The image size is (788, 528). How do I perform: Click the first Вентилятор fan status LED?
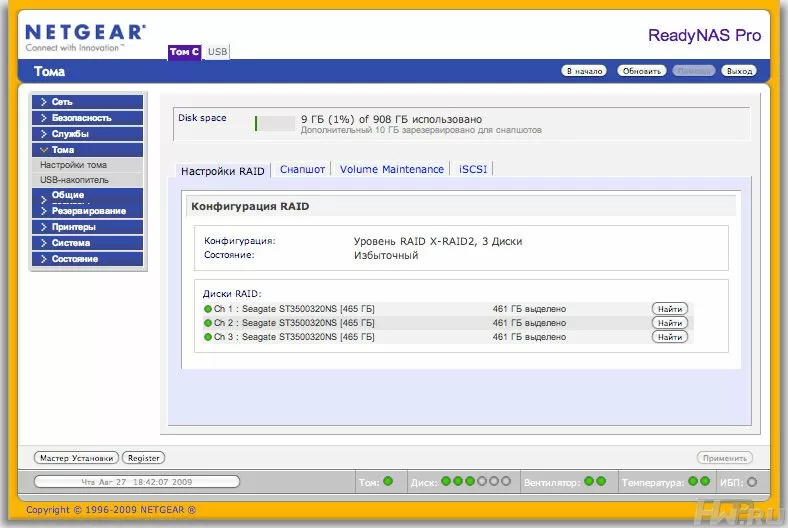[589, 481]
